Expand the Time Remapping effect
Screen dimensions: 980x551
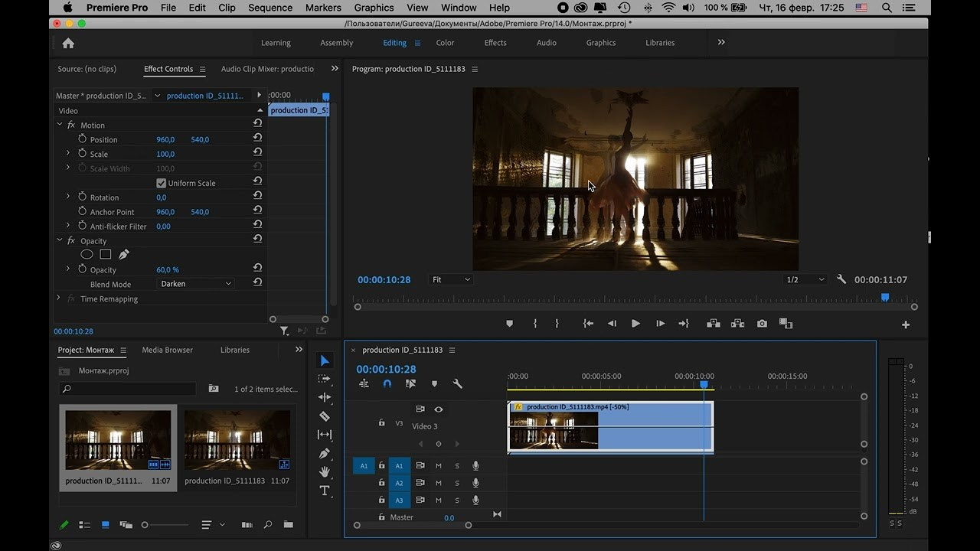[59, 298]
